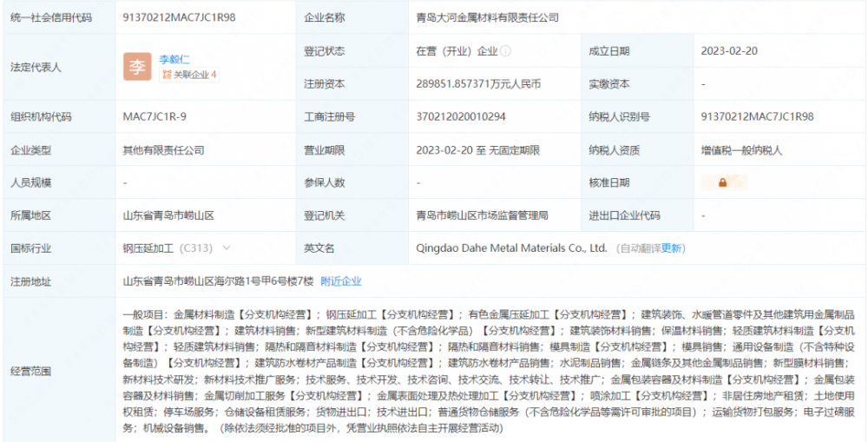Click organization code MAC7JC1R-9
This screenshot has height=442, width=868.
click(155, 117)
